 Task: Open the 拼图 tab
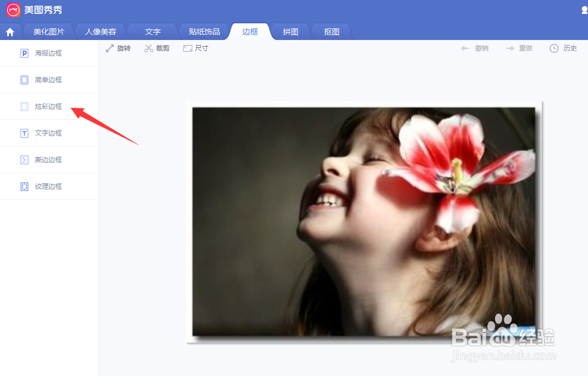tap(291, 32)
